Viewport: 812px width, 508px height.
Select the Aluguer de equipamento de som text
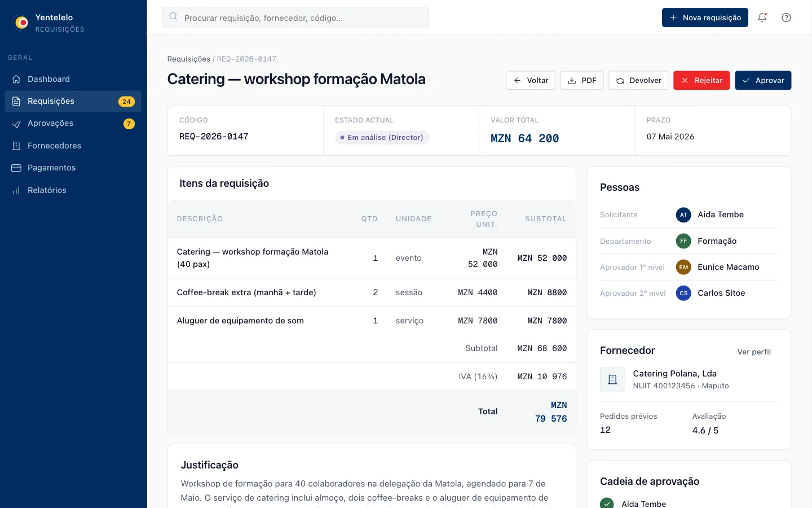click(x=240, y=321)
